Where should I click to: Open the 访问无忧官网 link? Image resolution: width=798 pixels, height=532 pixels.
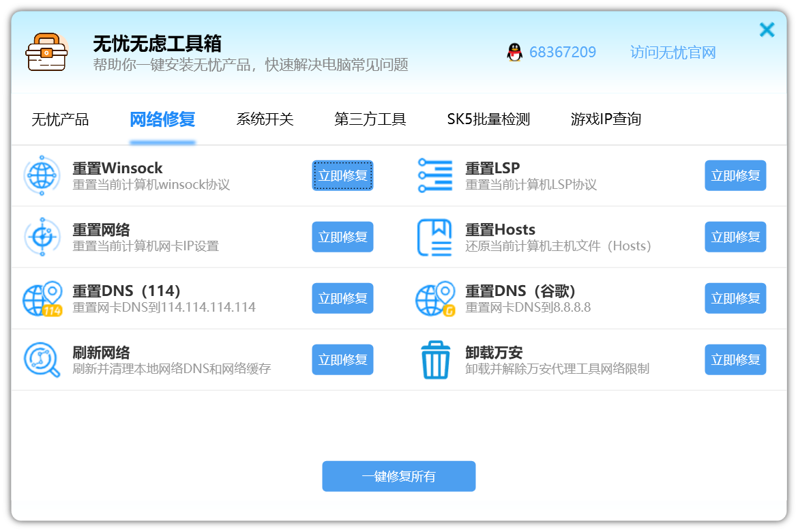click(x=673, y=53)
